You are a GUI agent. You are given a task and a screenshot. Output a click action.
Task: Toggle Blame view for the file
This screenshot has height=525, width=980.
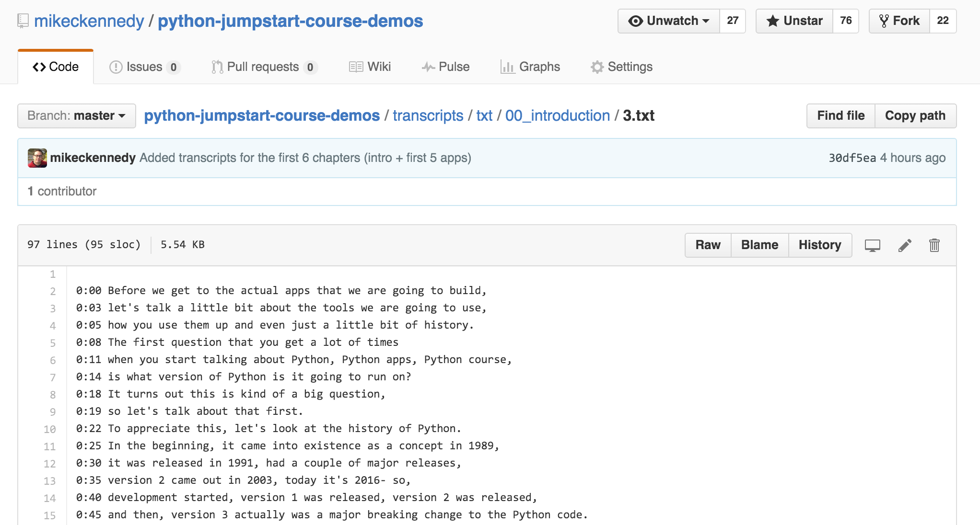coord(759,245)
